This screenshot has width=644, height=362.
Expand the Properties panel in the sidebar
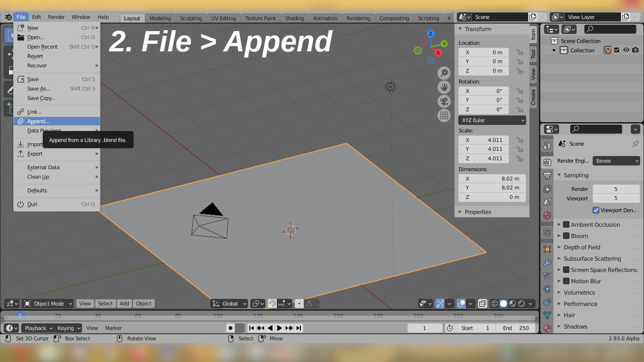tap(461, 212)
